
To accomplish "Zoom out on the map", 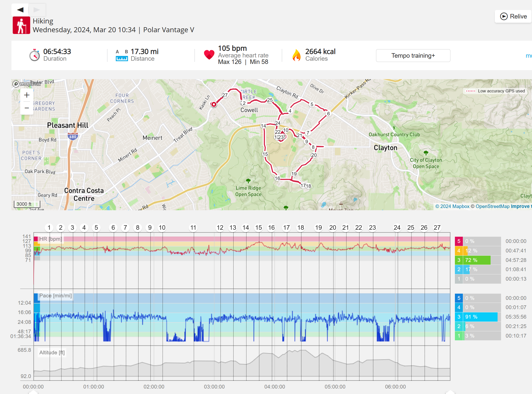I will pos(27,108).
